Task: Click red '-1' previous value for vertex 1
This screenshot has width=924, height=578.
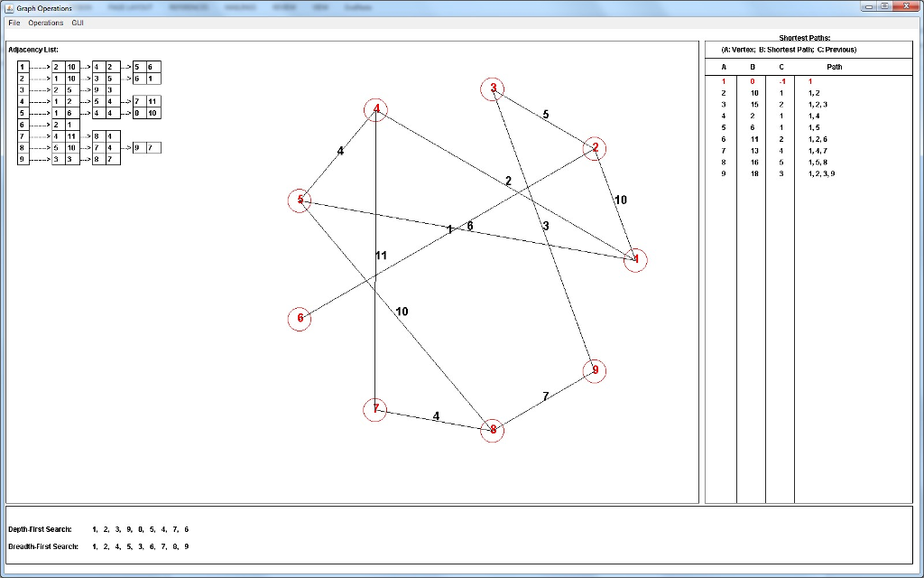Action: tap(782, 82)
